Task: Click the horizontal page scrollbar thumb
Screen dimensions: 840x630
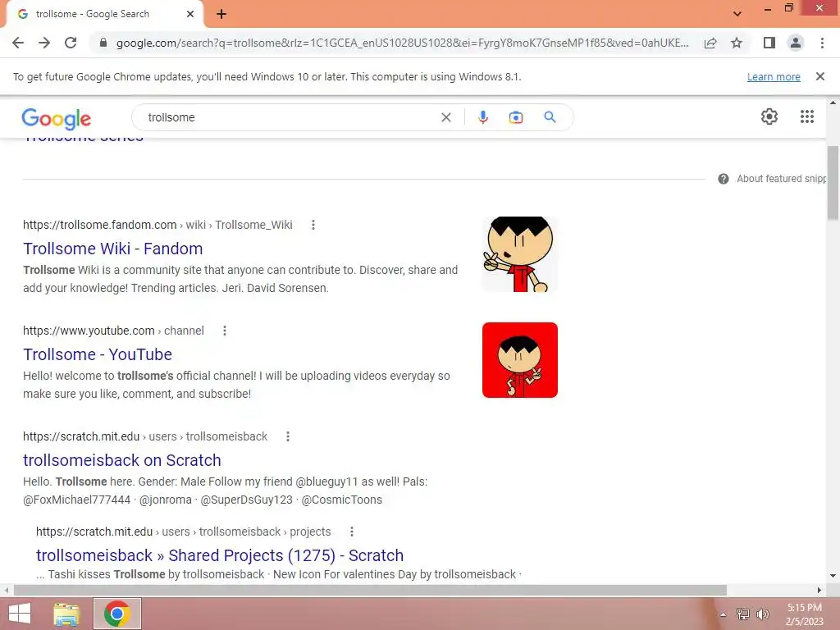Action: (x=370, y=591)
